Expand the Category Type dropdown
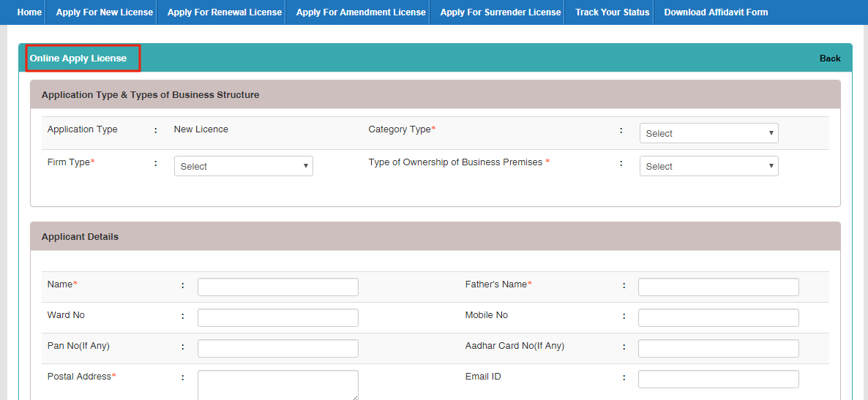Image resolution: width=868 pixels, height=400 pixels. point(708,133)
